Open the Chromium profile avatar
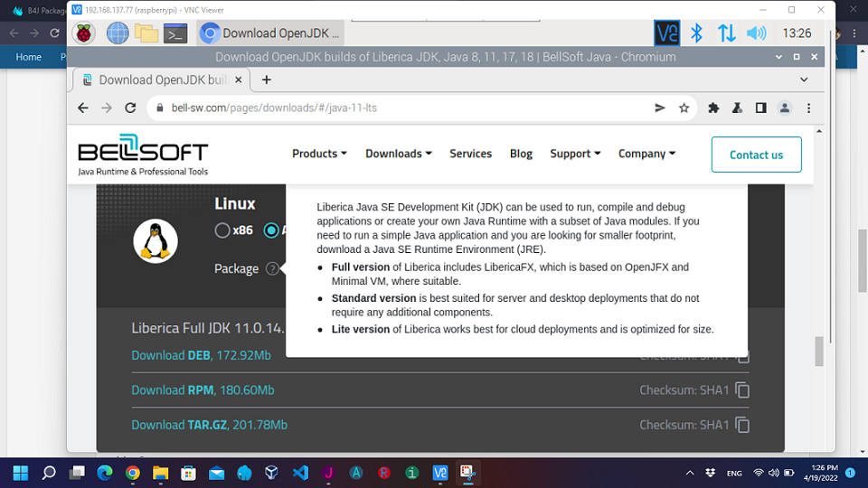 click(785, 108)
